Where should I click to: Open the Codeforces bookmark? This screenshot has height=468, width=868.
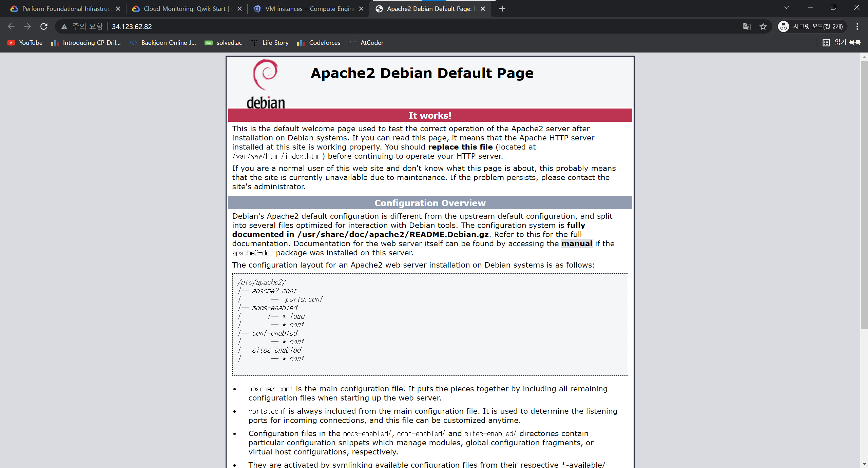(319, 43)
